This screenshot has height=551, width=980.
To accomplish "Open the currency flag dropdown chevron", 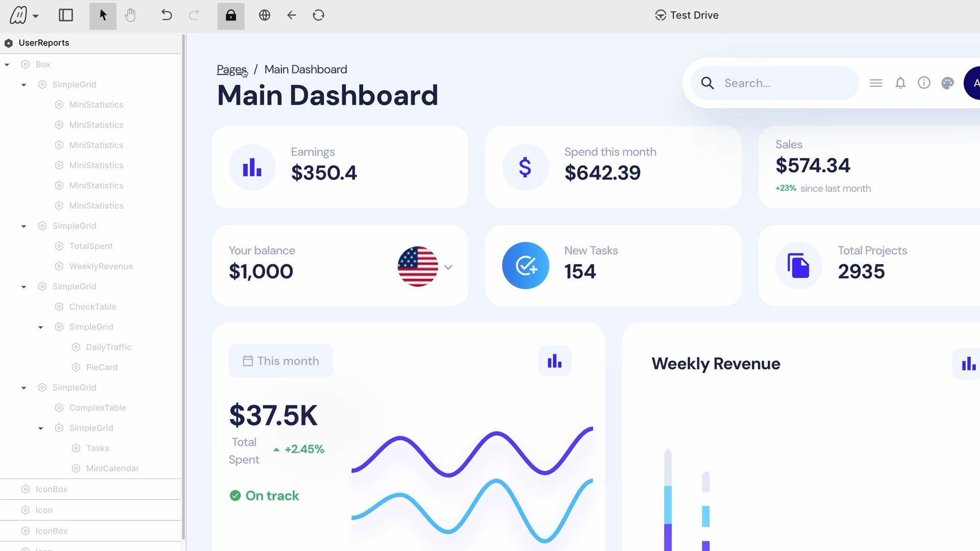I will 448,267.
